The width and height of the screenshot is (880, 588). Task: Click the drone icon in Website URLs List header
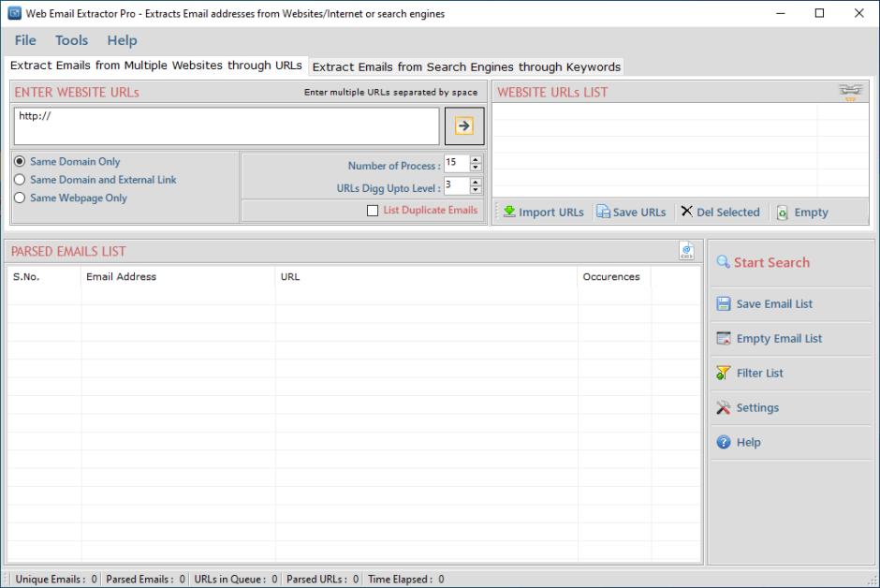point(850,92)
